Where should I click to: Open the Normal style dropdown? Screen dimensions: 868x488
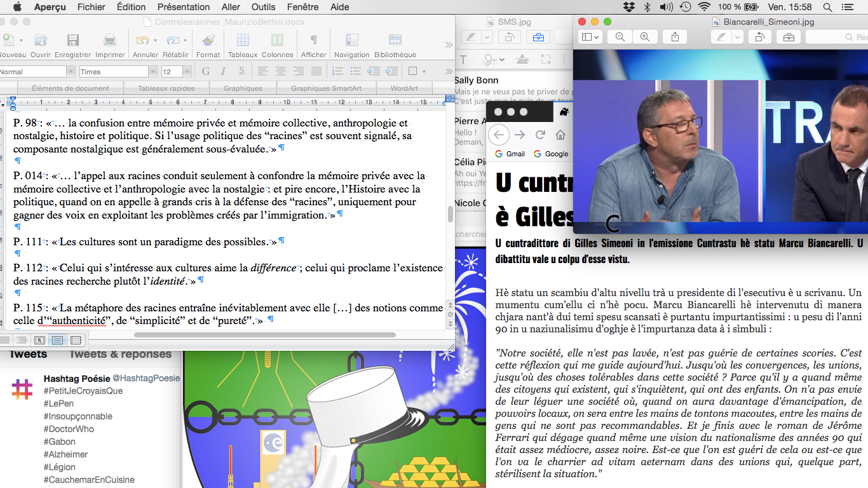71,72
